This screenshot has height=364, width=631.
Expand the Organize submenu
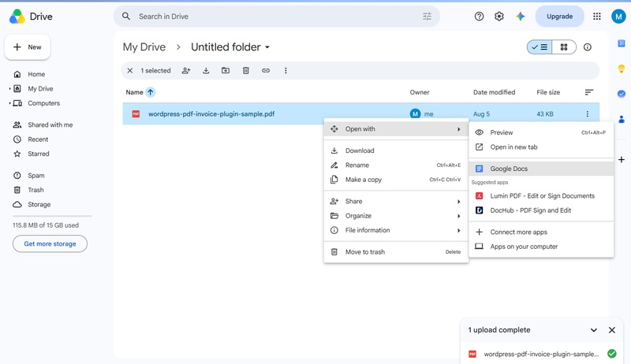pyautogui.click(x=396, y=216)
